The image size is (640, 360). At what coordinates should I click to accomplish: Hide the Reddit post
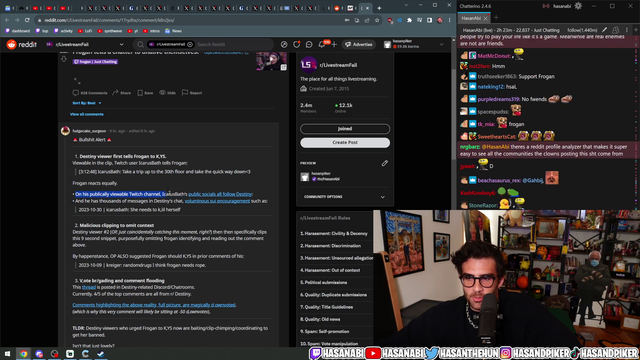coord(167,93)
